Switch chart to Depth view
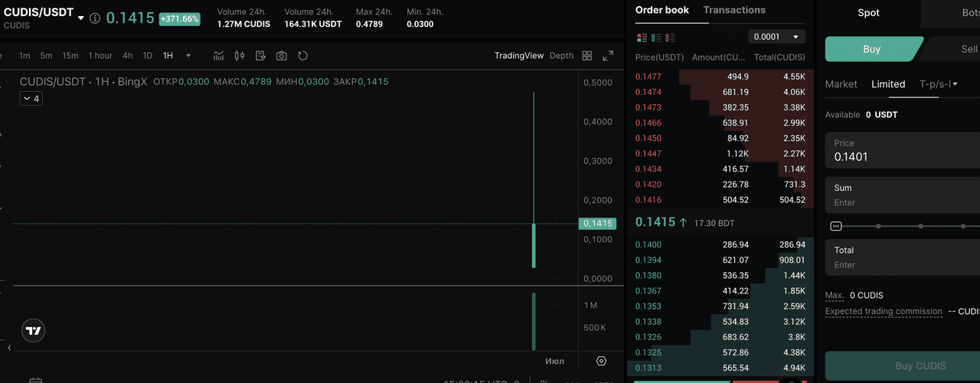Viewport: 980px width, 383px height. 561,56
